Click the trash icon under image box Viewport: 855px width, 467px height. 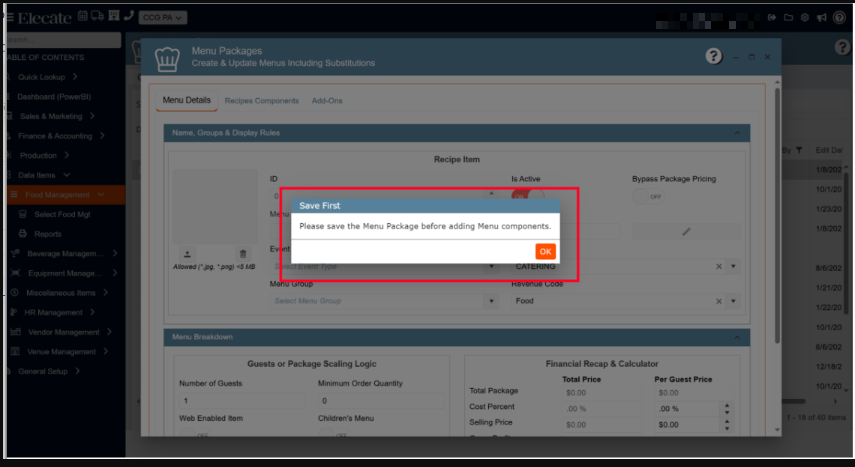click(x=242, y=254)
